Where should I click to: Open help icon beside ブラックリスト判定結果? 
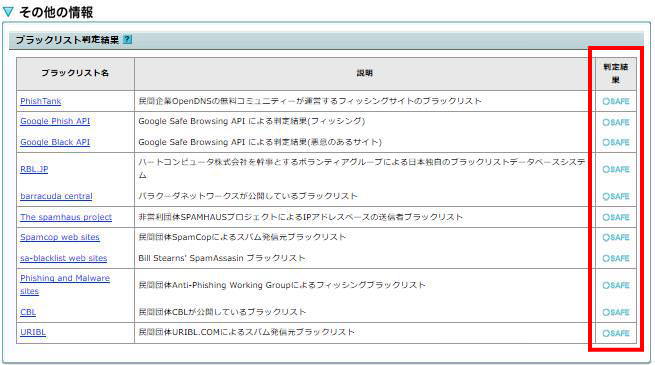127,40
